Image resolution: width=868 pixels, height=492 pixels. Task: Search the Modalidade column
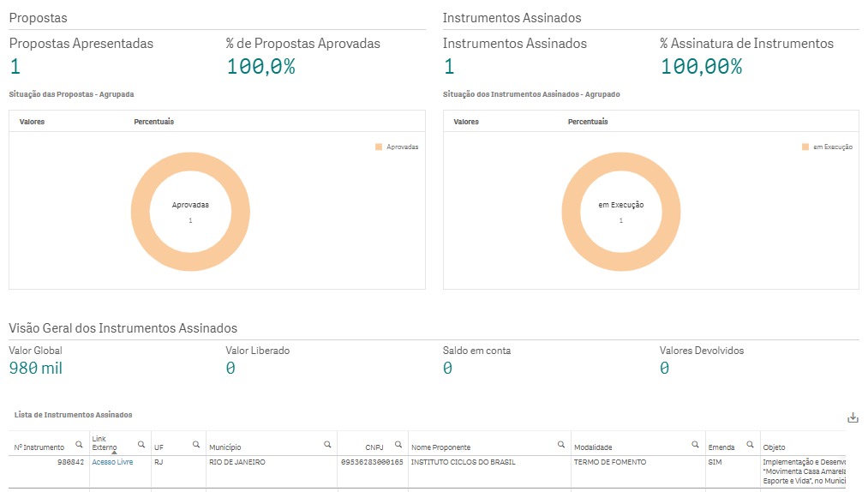coord(695,444)
